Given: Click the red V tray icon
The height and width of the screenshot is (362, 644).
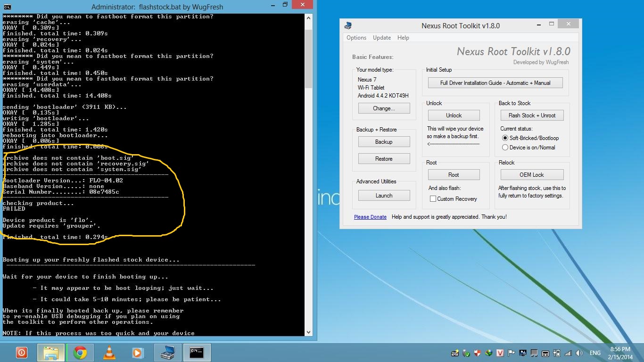Looking at the screenshot, I should (x=500, y=353).
